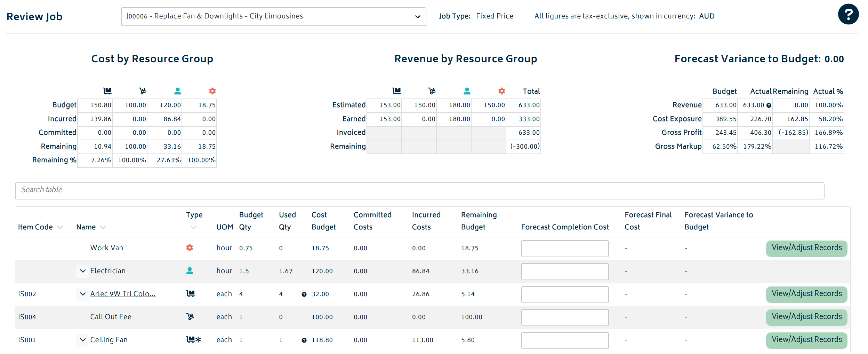View/Adjust Records for Work Van

point(806,248)
